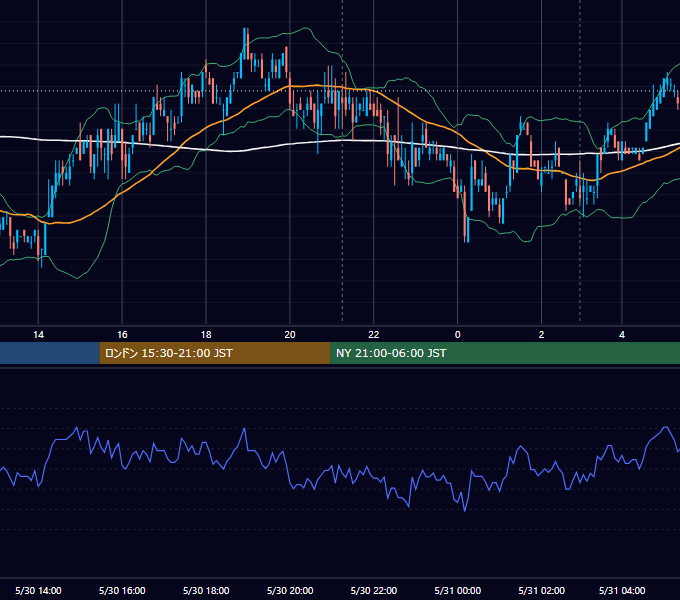Click hour label 16 on price axis
Screen dimensions: 680x600
(122, 335)
